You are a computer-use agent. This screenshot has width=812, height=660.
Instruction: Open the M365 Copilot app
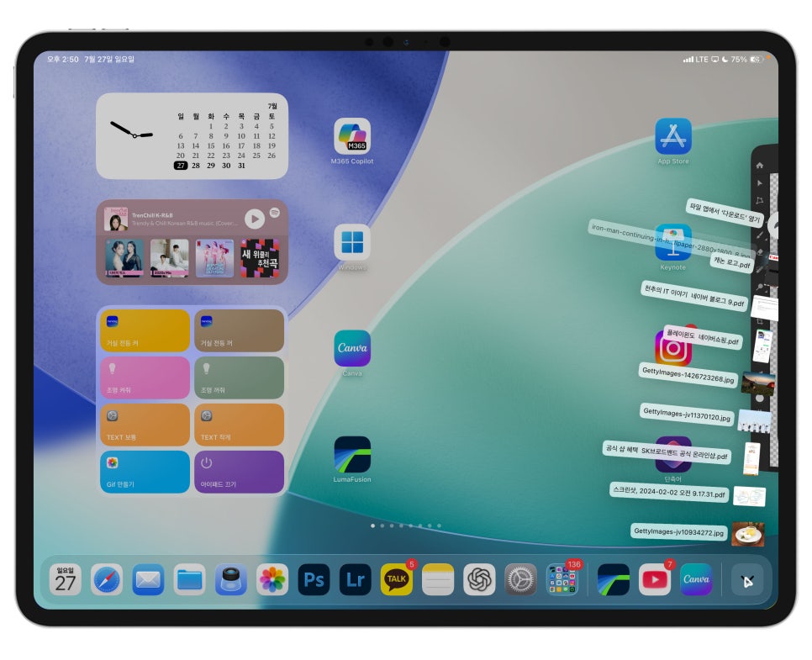[x=352, y=135]
